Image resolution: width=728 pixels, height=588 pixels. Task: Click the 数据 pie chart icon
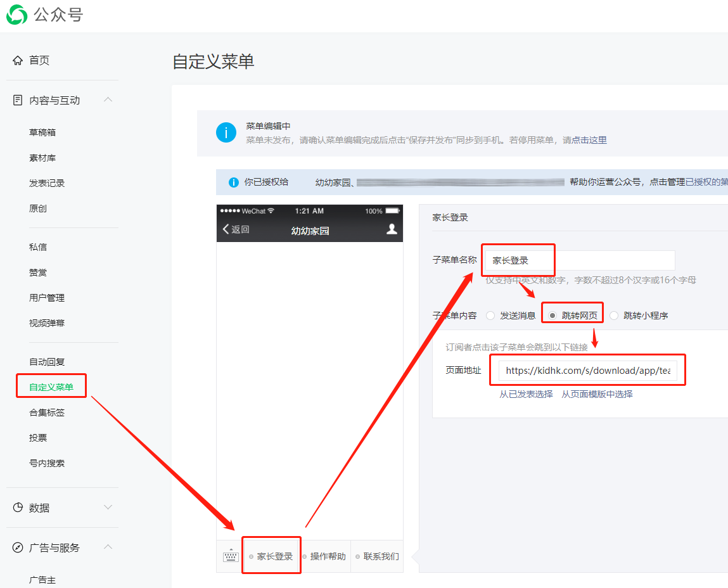pyautogui.click(x=18, y=508)
